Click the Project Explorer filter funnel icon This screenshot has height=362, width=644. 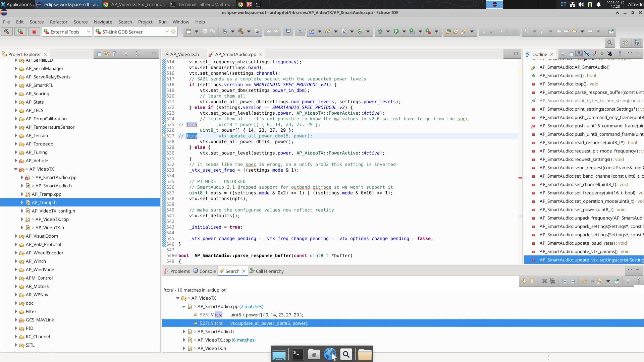click(114, 54)
